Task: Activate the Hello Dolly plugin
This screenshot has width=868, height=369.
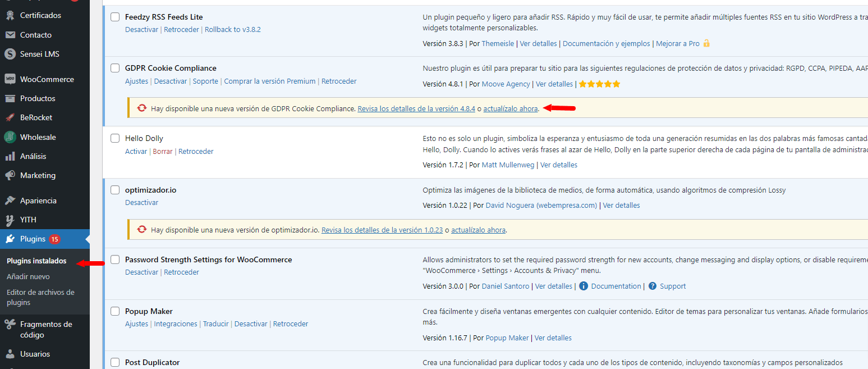Action: coord(136,151)
